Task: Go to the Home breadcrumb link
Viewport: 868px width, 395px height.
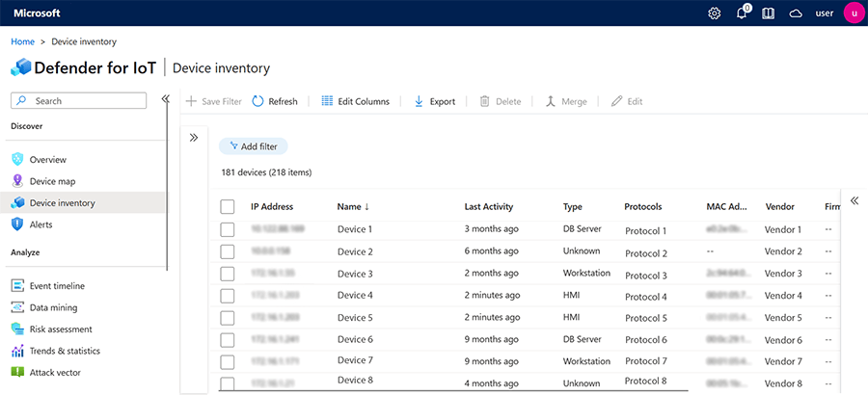Action: point(23,41)
